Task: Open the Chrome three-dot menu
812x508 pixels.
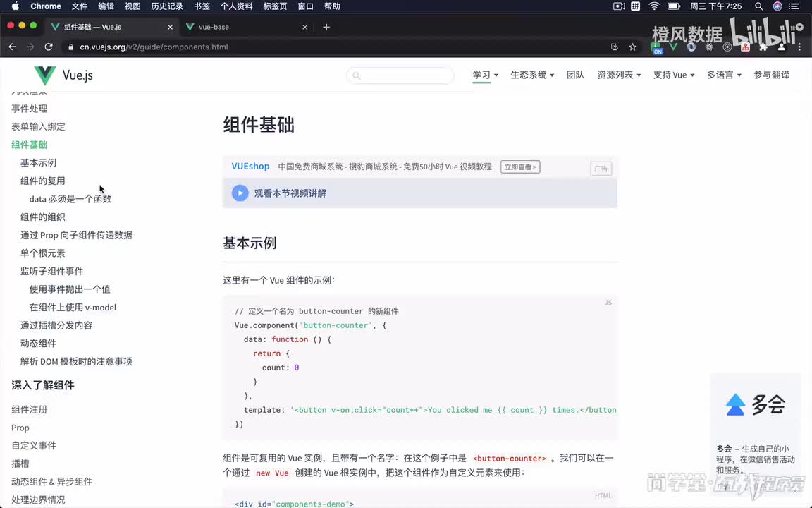Action: [x=799, y=47]
